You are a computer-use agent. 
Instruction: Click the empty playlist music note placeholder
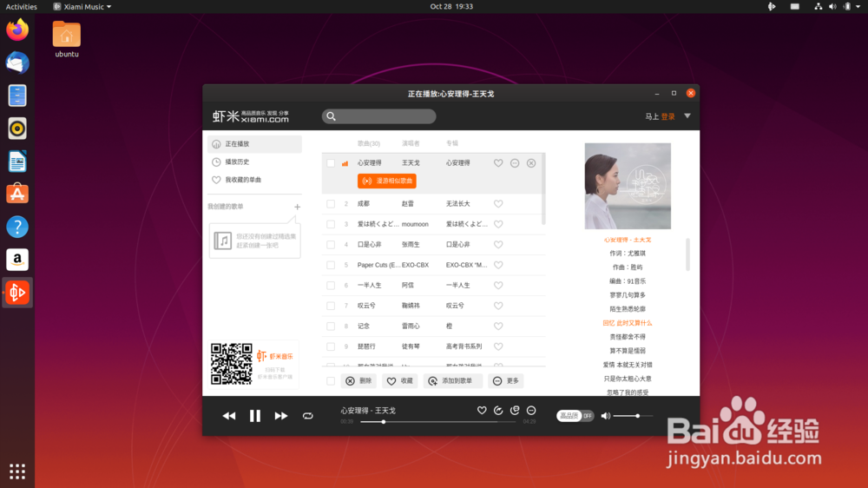click(x=222, y=241)
